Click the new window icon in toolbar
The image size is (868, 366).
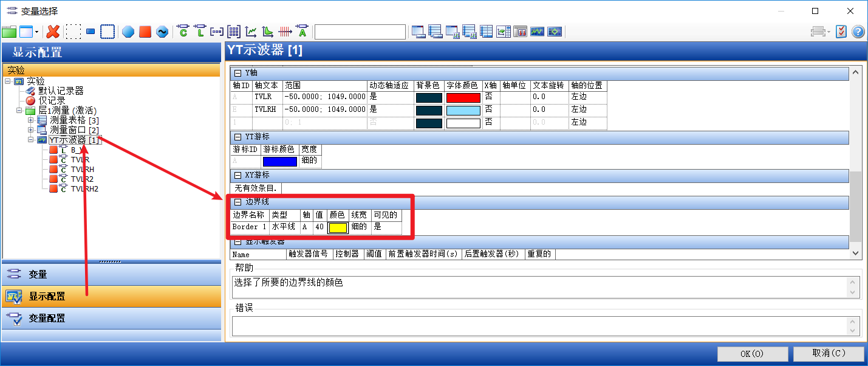pyautogui.click(x=26, y=32)
